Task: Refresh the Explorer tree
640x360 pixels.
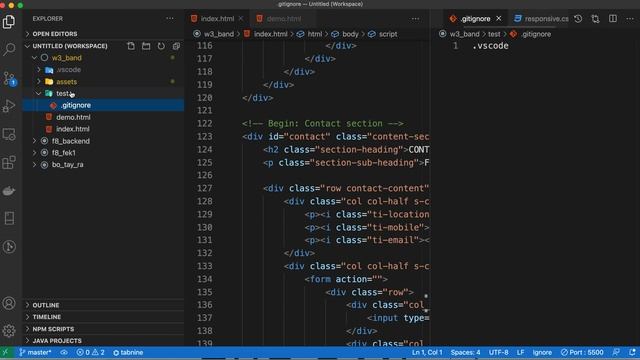Action: tap(161, 46)
